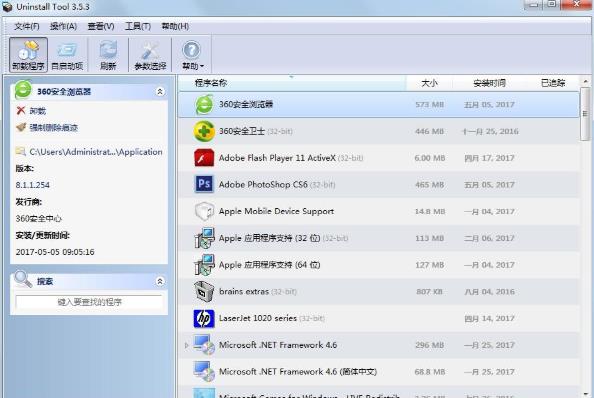Select the Apple 应用程序支持 (64 位) icon
Screen dimensions: 594x398
204,265
